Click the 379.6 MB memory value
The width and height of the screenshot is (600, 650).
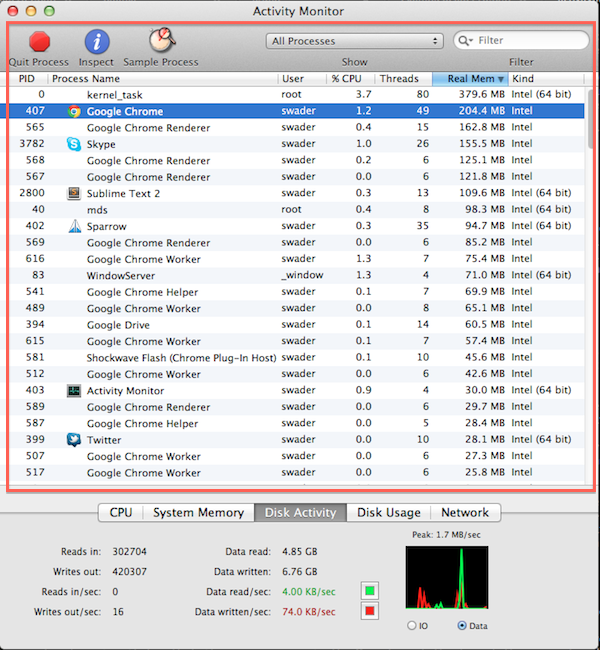(481, 95)
